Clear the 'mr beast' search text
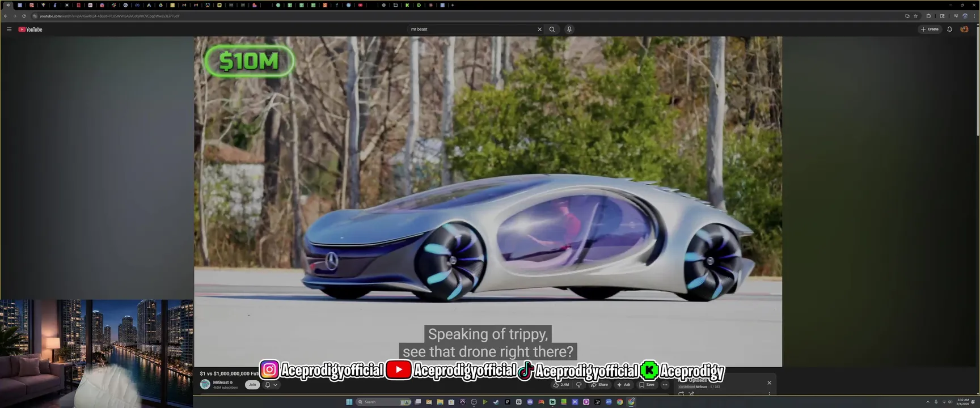 [x=539, y=29]
